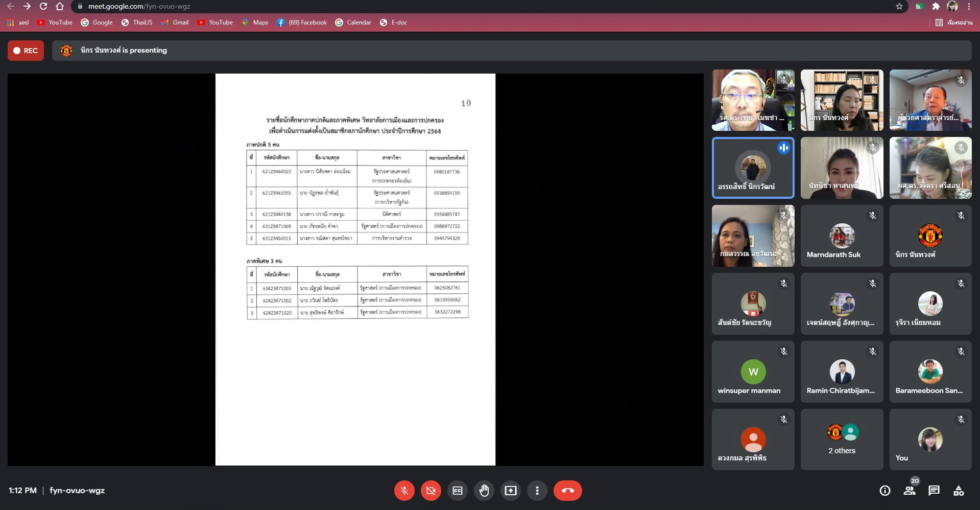
Task: Open the YouTube bookmark next to Gmail
Action: (x=215, y=22)
